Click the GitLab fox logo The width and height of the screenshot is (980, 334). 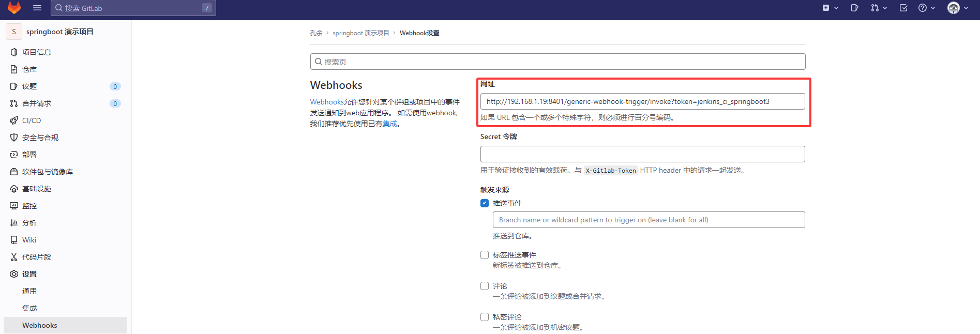[14, 8]
